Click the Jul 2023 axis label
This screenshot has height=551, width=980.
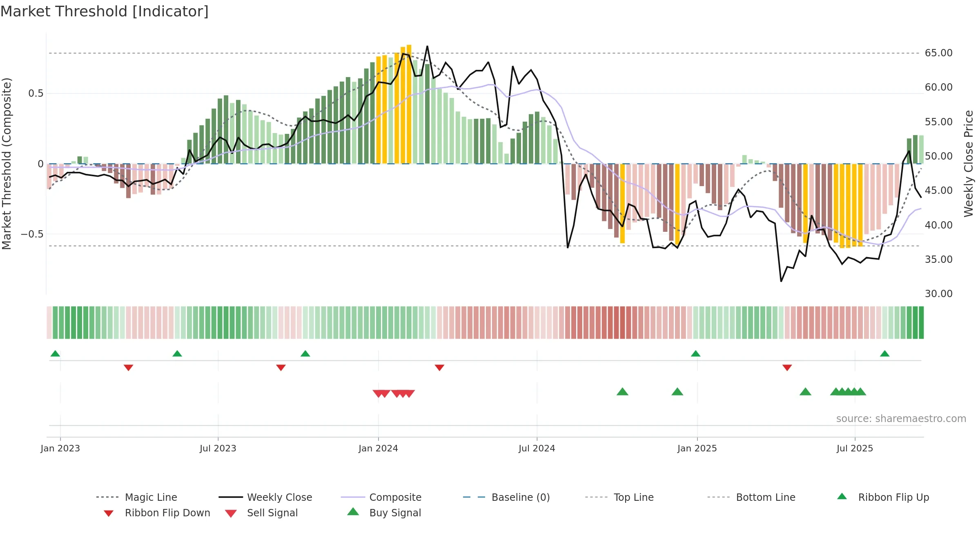click(x=218, y=449)
